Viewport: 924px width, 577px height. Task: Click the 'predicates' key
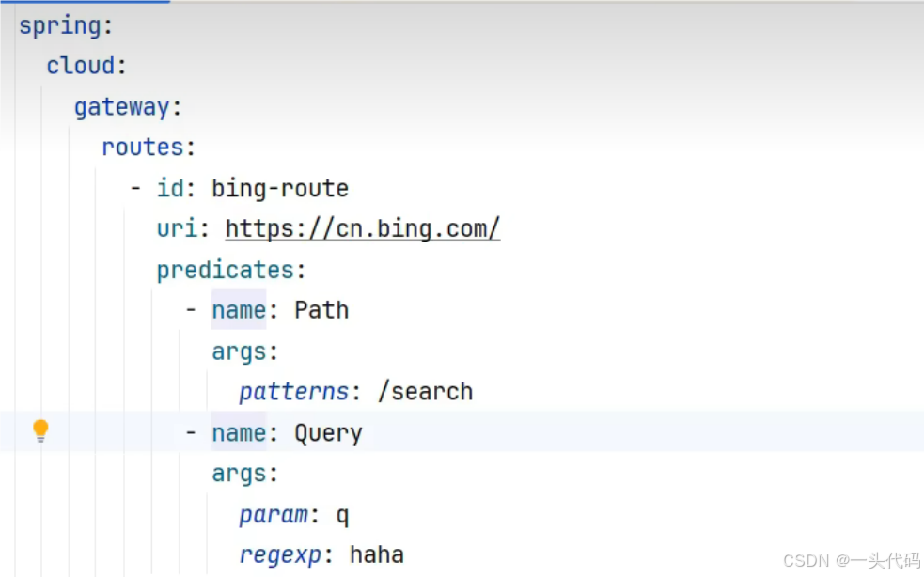pyautogui.click(x=225, y=271)
